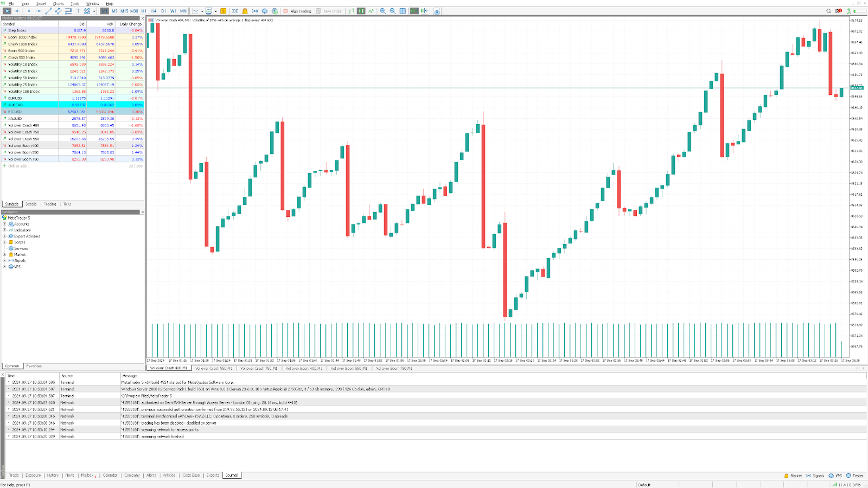Viewport: 868px width, 488px height.
Task: Select the Crosshair tool
Action: (x=17, y=11)
